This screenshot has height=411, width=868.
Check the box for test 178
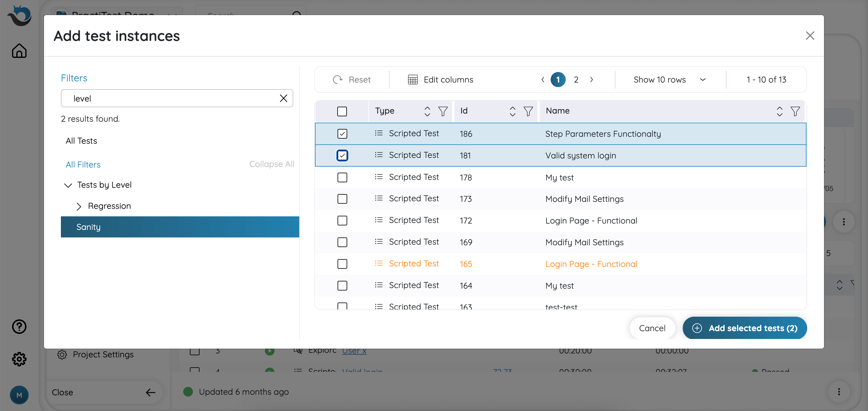(x=342, y=177)
